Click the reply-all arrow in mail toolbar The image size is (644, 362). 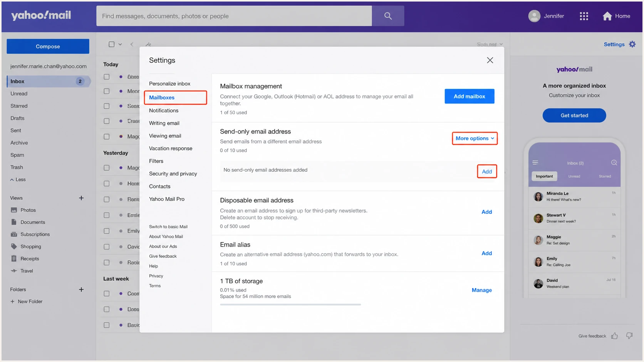coord(148,44)
